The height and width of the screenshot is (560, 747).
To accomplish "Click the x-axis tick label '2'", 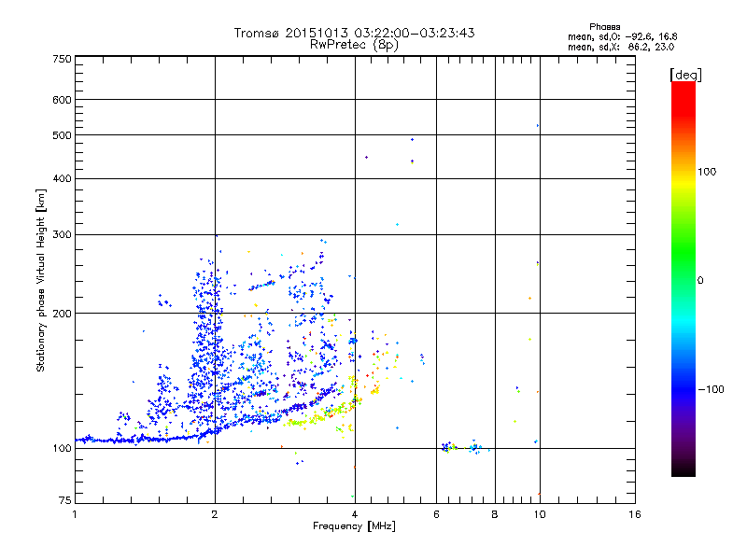I will (x=215, y=514).
